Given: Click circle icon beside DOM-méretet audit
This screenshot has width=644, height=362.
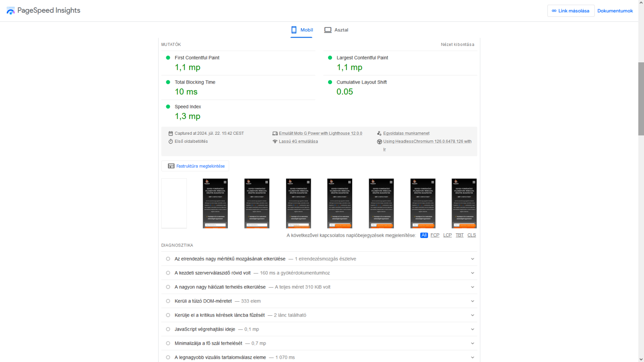Looking at the screenshot, I should coord(168,301).
